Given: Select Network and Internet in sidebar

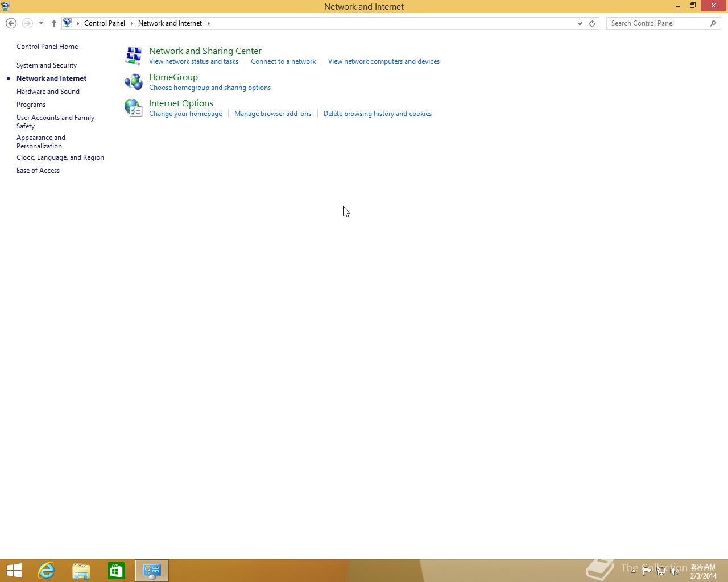Looking at the screenshot, I should tap(51, 78).
